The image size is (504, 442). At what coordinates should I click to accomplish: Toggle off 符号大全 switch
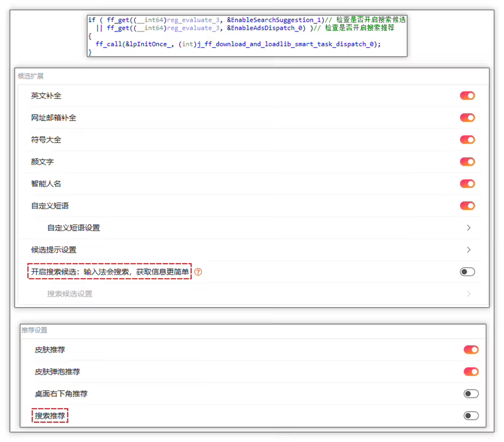point(467,140)
